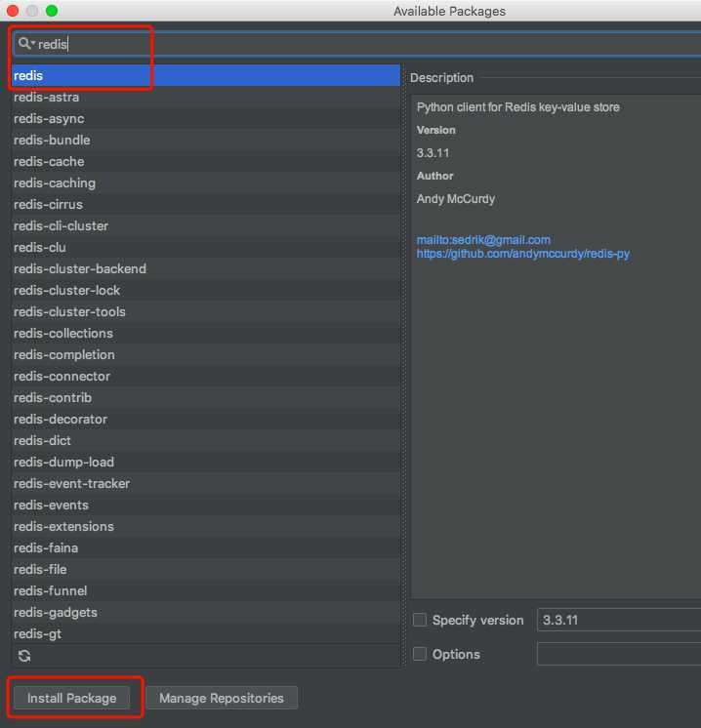Image resolution: width=701 pixels, height=728 pixels.
Task: Select redis-decorator in package list
Action: click(206, 420)
